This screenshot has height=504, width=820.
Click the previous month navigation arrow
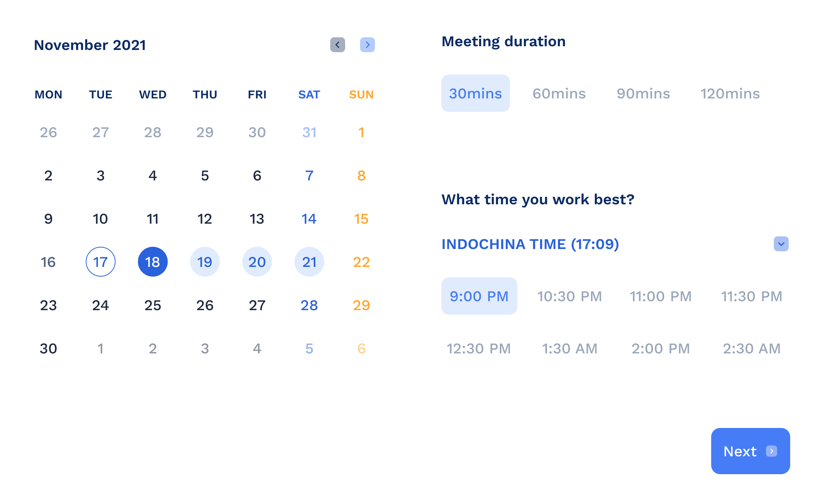(x=338, y=44)
